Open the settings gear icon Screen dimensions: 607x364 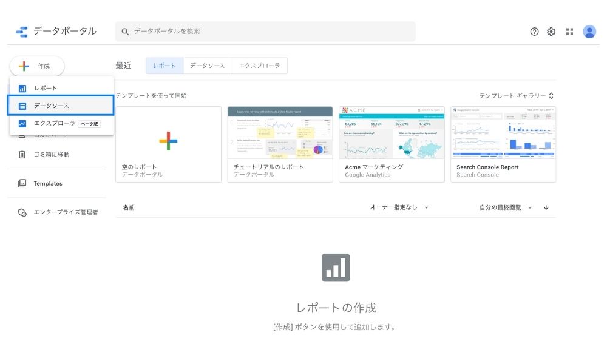(x=551, y=32)
